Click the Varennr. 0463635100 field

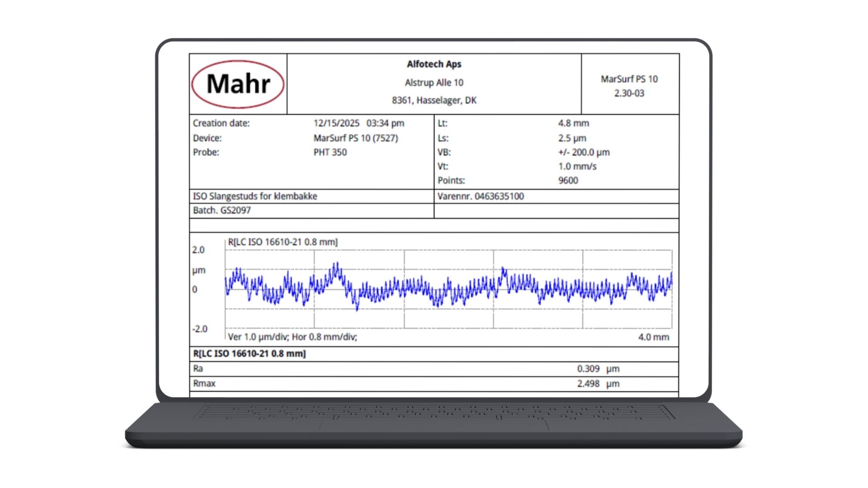(x=481, y=197)
